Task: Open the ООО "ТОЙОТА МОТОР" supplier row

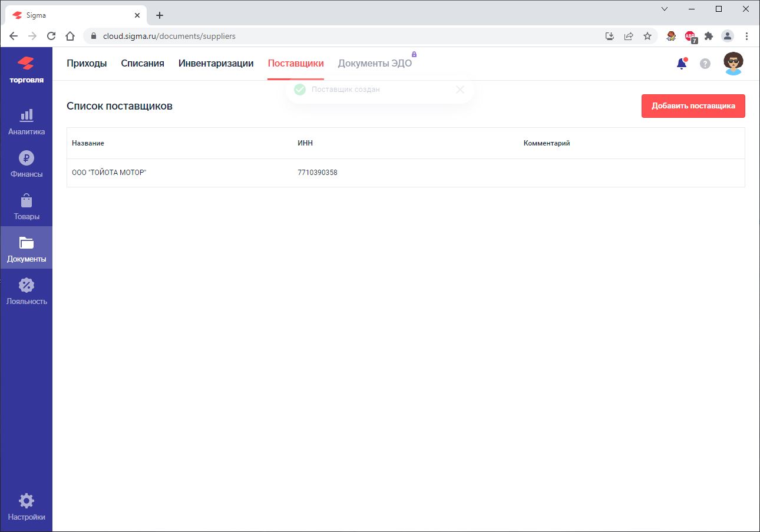Action: pyautogui.click(x=109, y=173)
